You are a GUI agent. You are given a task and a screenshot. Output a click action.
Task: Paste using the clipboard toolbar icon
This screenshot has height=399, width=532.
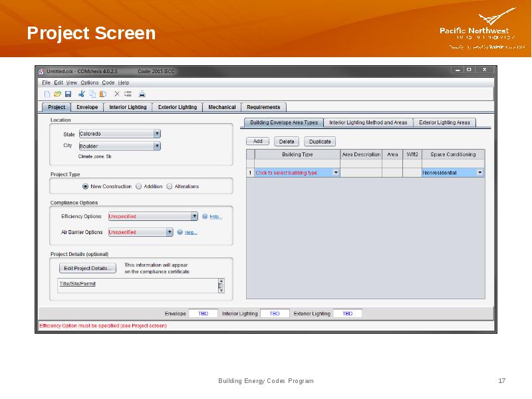click(x=103, y=94)
